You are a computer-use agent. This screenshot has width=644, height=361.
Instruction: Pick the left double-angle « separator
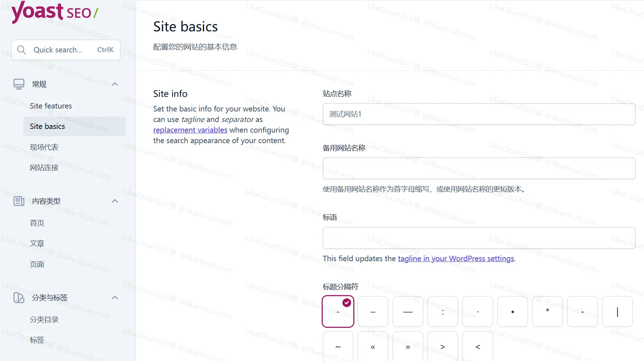click(373, 346)
